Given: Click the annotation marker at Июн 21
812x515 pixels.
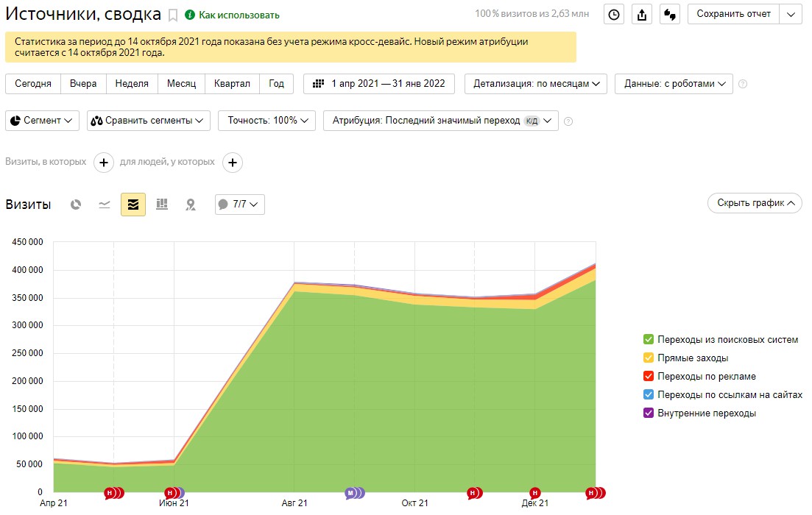Looking at the screenshot, I should pyautogui.click(x=170, y=493).
